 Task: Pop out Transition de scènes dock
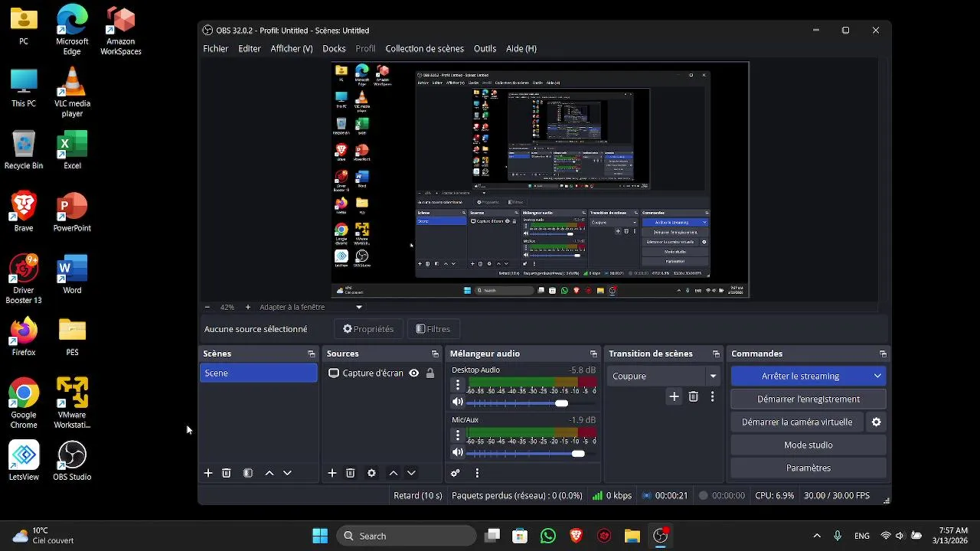click(x=717, y=354)
